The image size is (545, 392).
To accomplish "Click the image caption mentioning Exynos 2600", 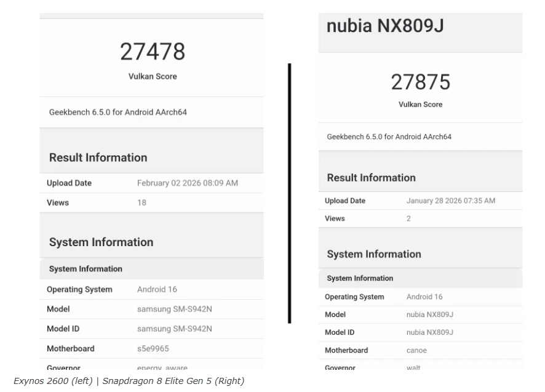I will [x=129, y=381].
